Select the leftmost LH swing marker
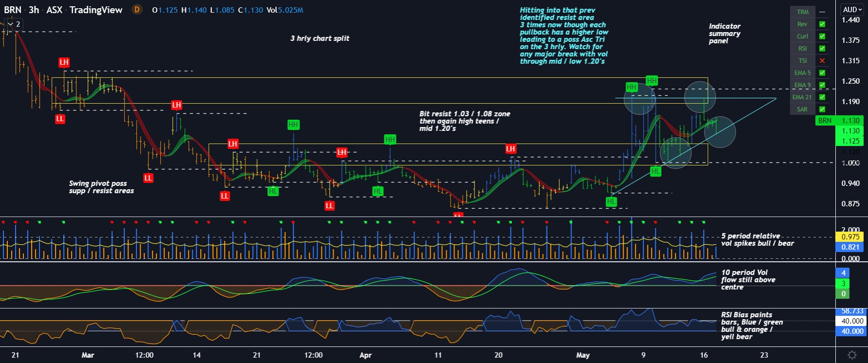The width and height of the screenshot is (868, 363). [64, 62]
